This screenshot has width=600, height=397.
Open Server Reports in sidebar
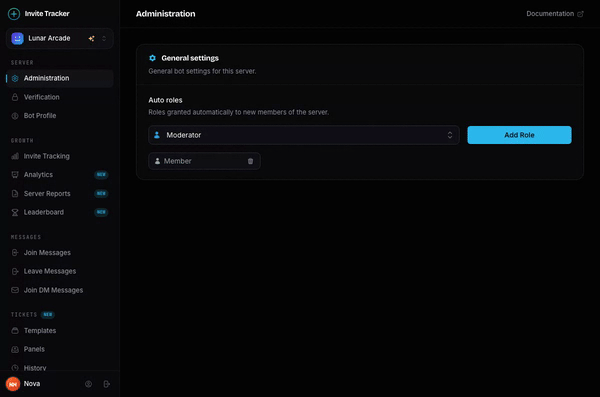click(60, 194)
